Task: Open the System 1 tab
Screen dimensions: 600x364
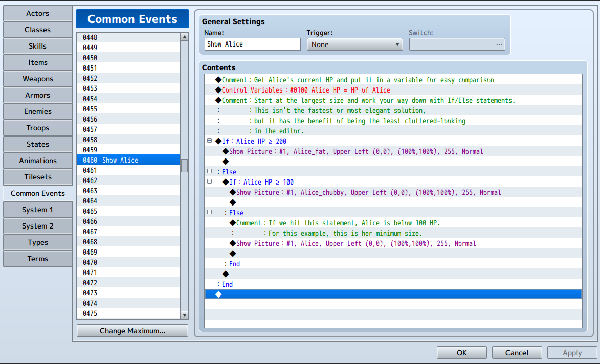Action: point(37,210)
